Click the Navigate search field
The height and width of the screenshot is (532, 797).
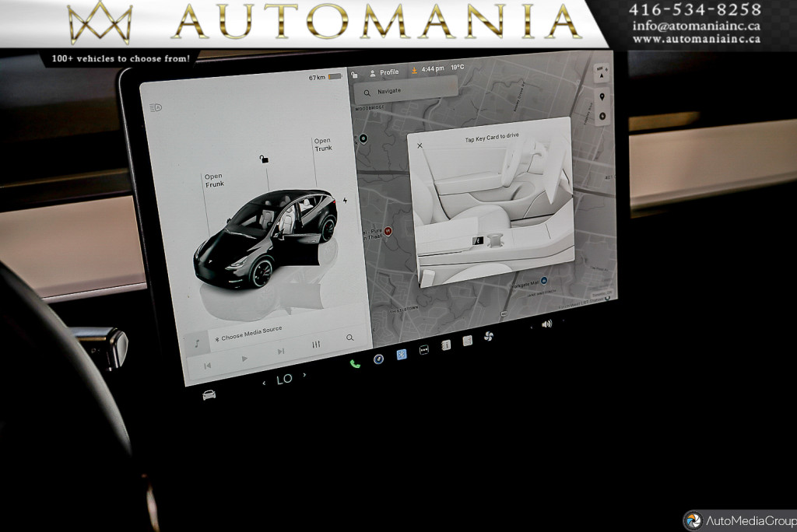click(405, 91)
